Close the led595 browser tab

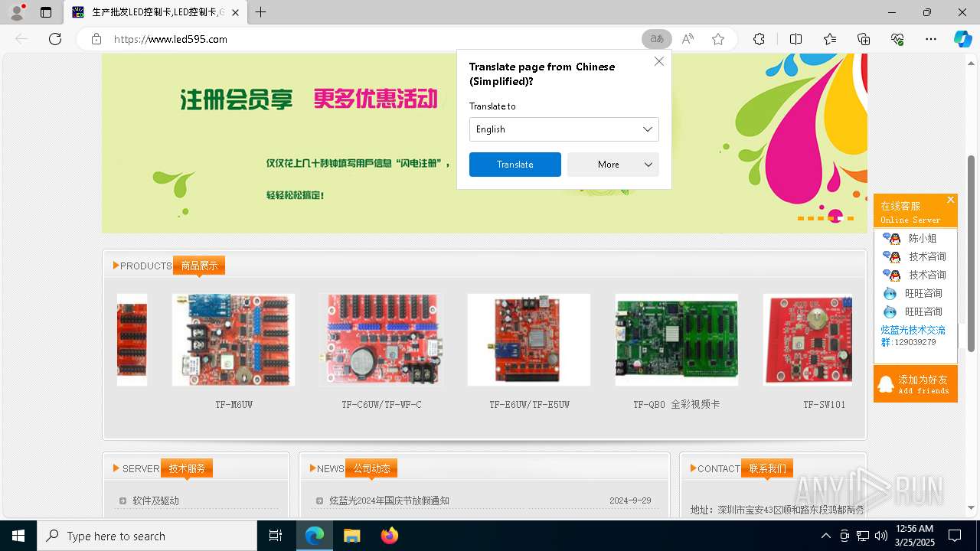coord(235,12)
